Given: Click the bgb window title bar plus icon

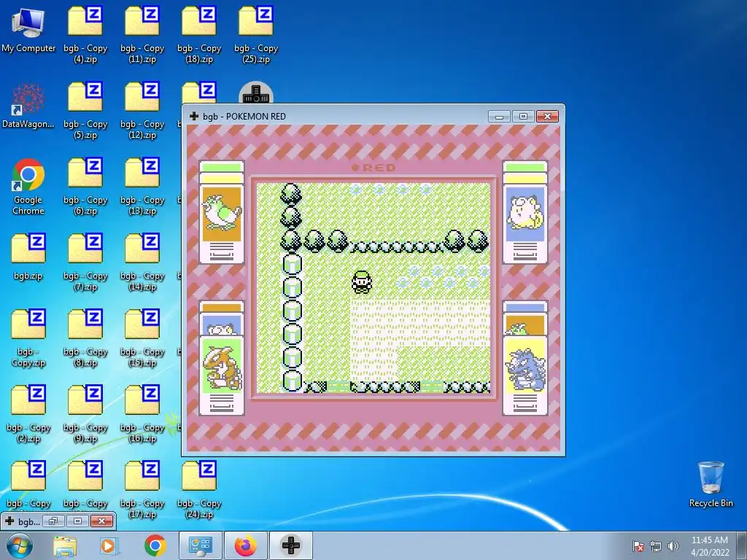Looking at the screenshot, I should 194,116.
